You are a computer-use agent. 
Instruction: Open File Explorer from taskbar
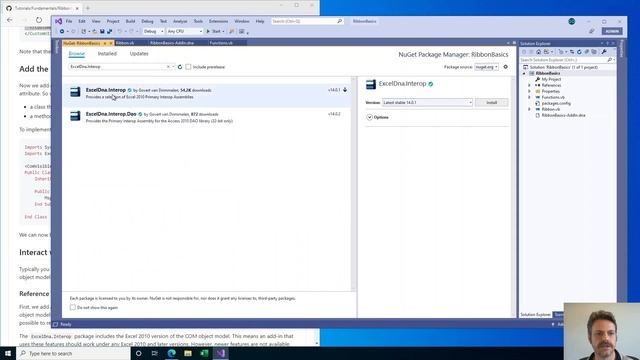click(188, 353)
